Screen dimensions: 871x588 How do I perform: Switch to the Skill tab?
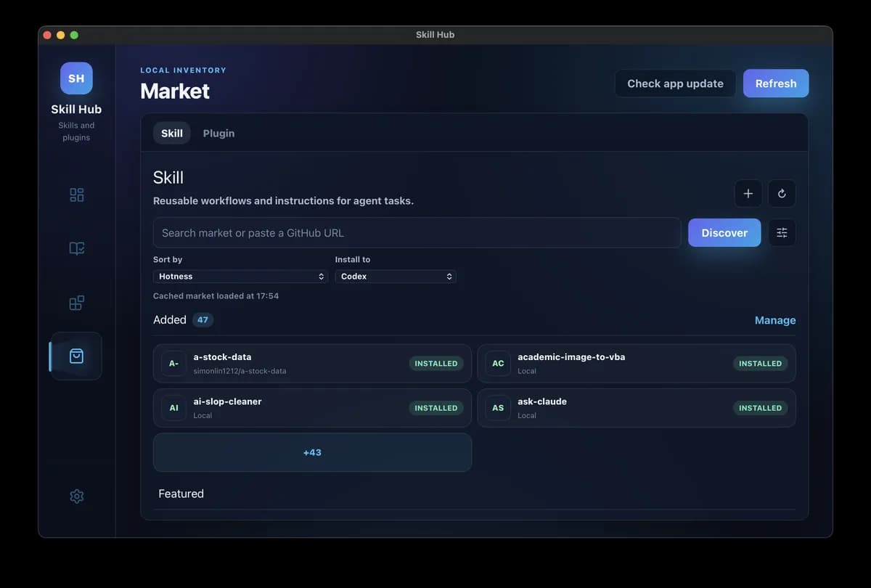tap(172, 133)
